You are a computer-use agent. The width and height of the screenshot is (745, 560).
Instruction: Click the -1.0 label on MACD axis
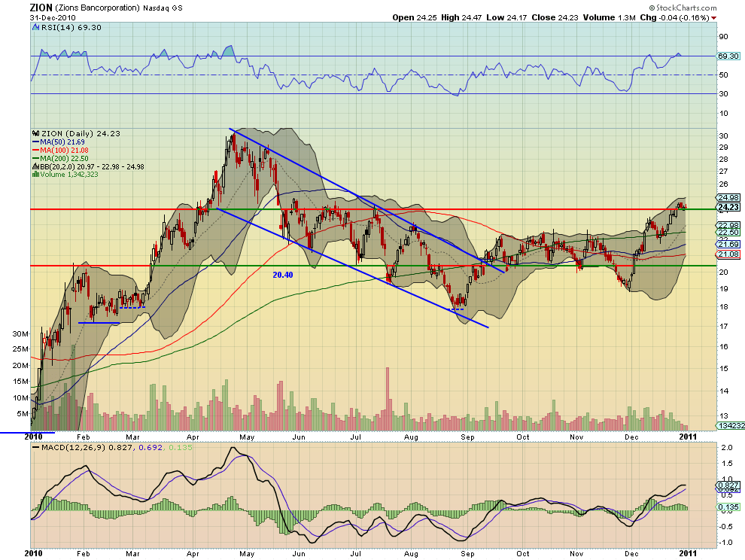tap(725, 543)
